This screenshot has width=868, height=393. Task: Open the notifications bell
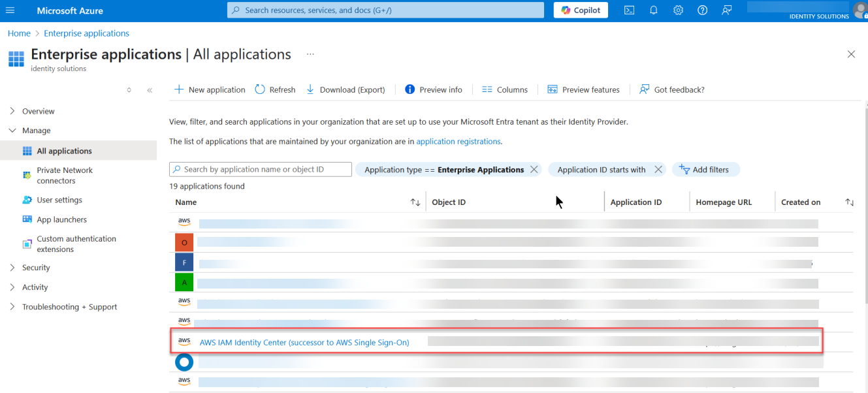tap(653, 10)
